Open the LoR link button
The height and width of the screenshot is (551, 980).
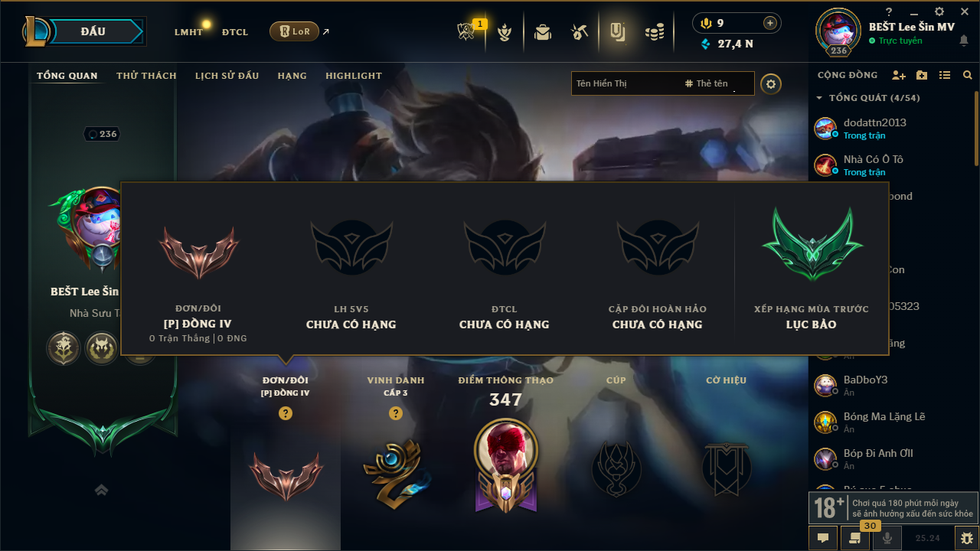point(294,31)
